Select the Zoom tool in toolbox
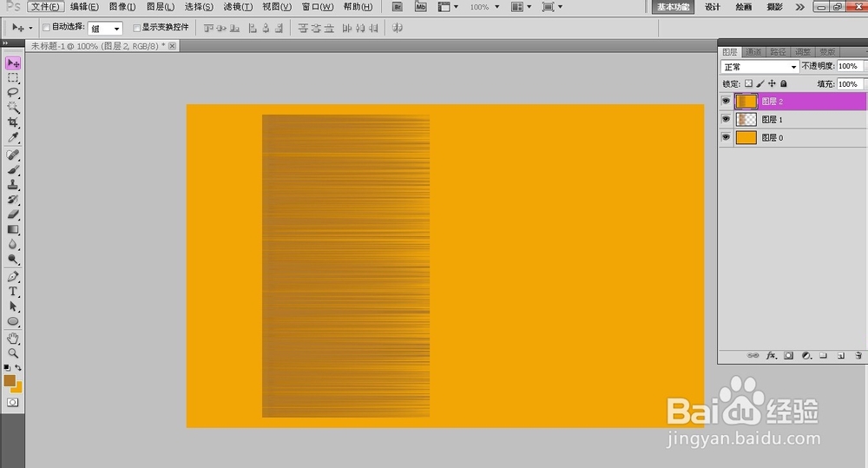Image resolution: width=868 pixels, height=468 pixels. tap(13, 353)
